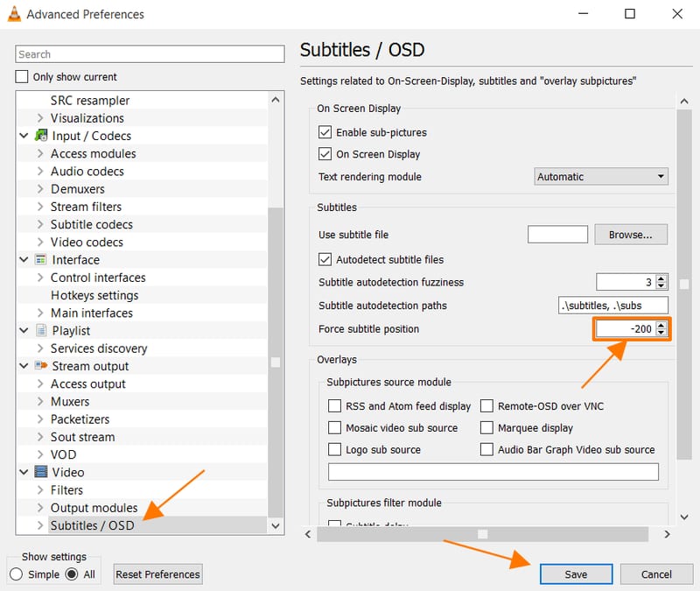Toggle Autodetect subtitle files checkbox
This screenshot has width=700, height=591.
[325, 259]
